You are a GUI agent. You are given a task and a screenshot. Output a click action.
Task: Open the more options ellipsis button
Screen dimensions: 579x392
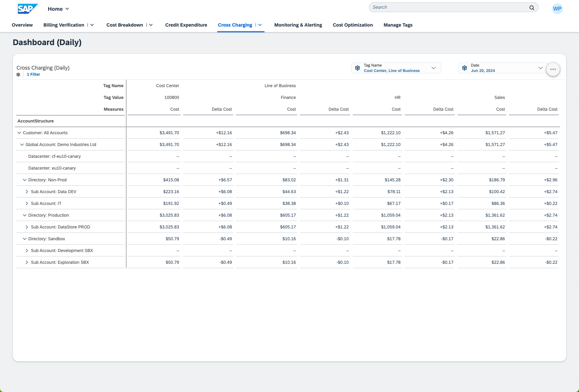click(x=553, y=69)
